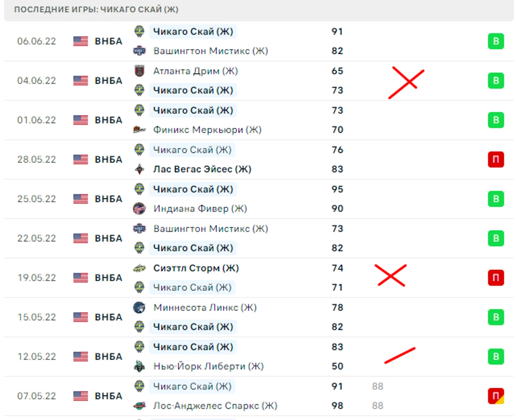The width and height of the screenshot is (516, 420).
Task: Click the Atlanta Dream team logo
Action: [x=139, y=71]
